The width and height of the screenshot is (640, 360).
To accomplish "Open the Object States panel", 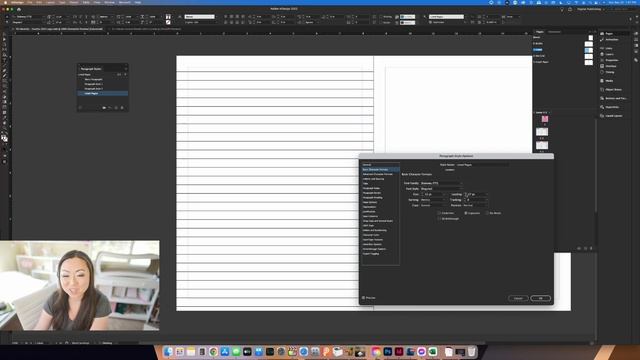I will (613, 89).
